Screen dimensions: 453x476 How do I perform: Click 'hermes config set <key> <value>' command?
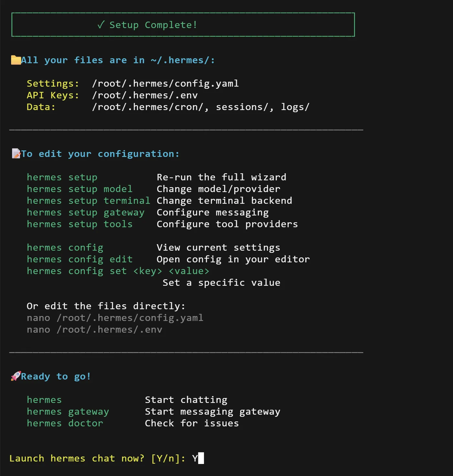pyautogui.click(x=118, y=271)
